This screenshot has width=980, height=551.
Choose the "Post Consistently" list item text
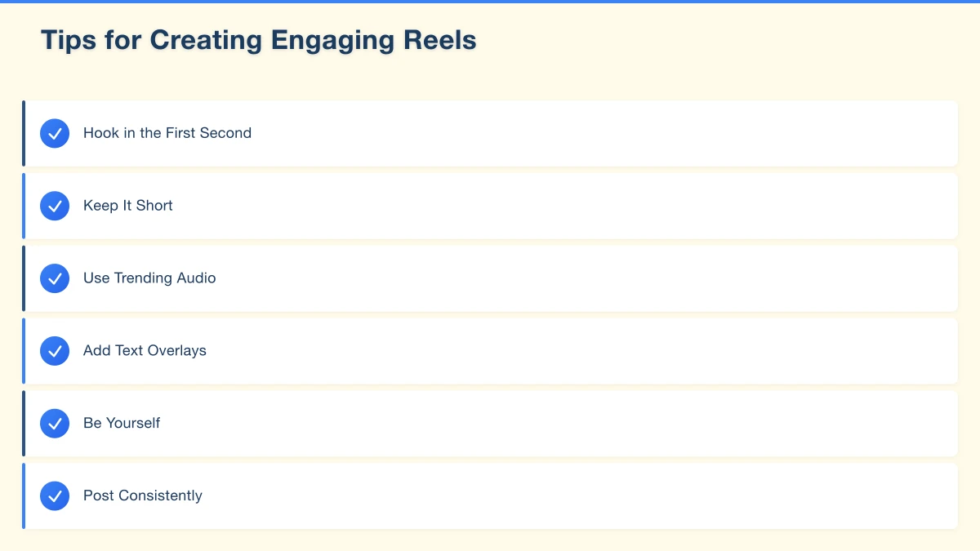[x=143, y=495]
